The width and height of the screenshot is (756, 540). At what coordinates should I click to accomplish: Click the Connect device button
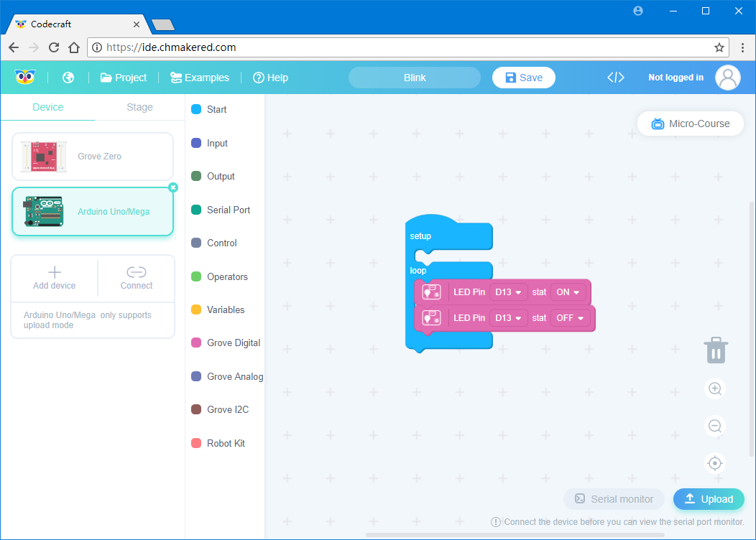click(x=137, y=279)
